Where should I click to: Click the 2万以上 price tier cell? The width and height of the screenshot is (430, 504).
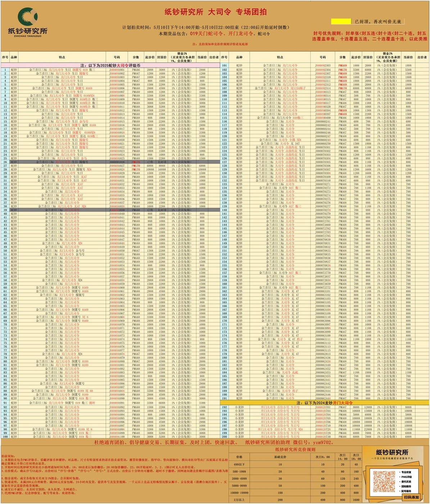pos(239,500)
